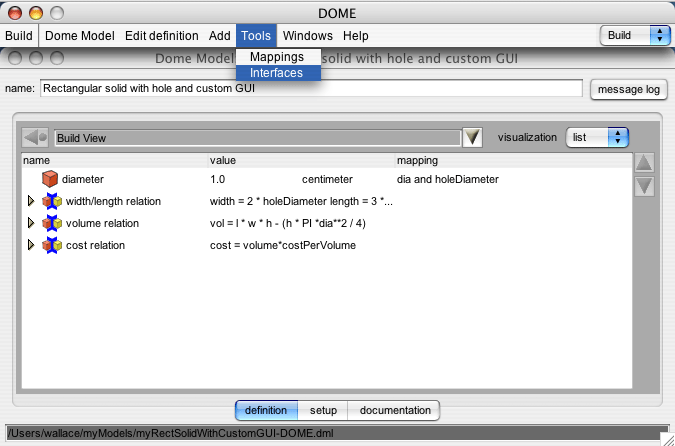The image size is (675, 446).
Task: Click the value column header
Action: pyautogui.click(x=301, y=160)
